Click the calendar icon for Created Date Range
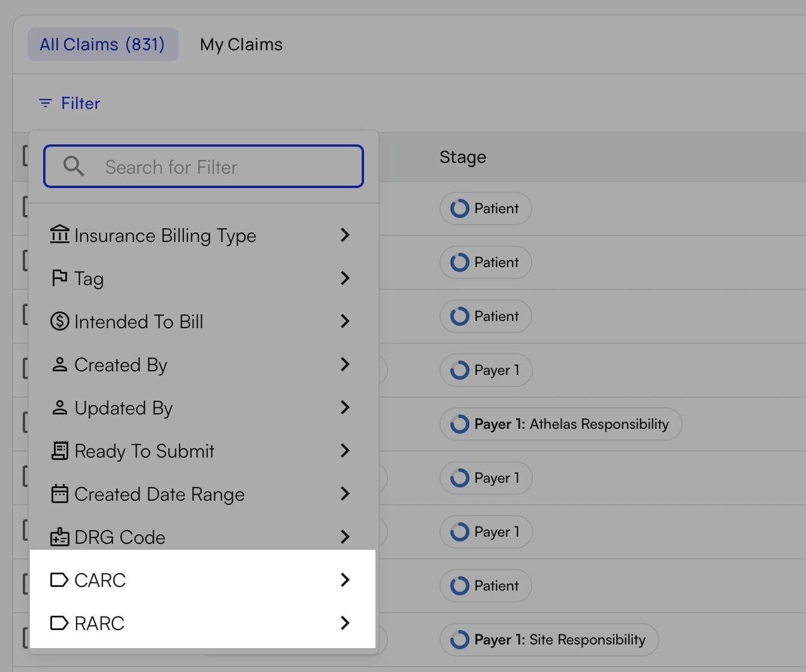 pyautogui.click(x=59, y=494)
